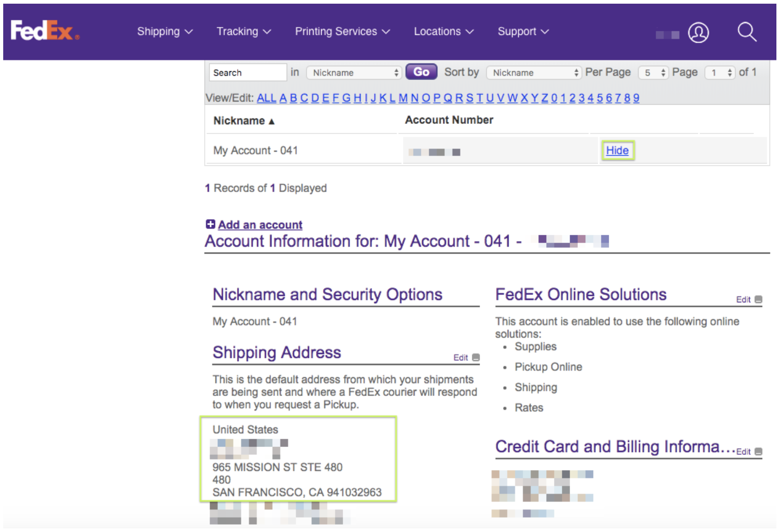Viewport: 781px width, 532px height.
Task: Filter accounts by letter M
Action: pyautogui.click(x=403, y=98)
